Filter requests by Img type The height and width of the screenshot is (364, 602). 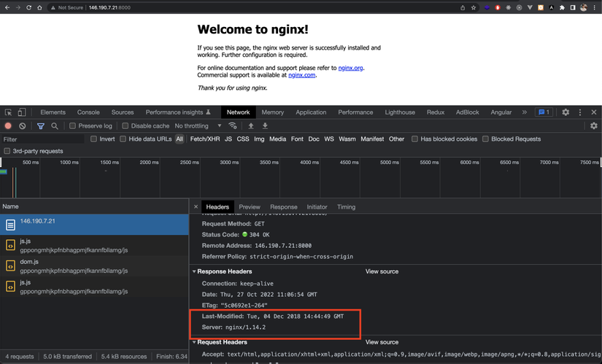[259, 139]
